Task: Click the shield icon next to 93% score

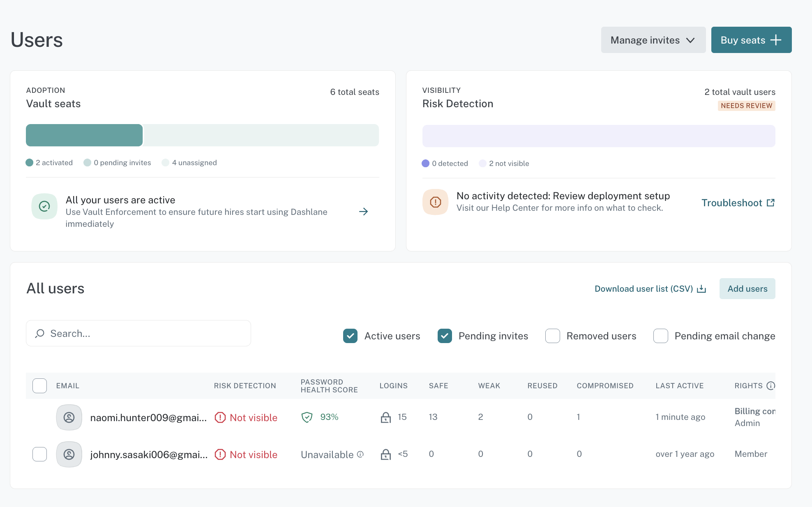Action: point(307,417)
